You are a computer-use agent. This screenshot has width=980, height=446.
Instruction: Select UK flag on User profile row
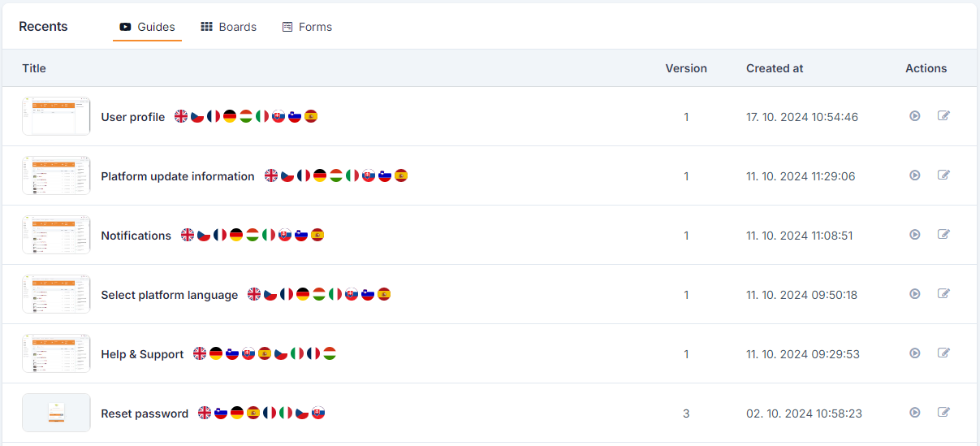click(x=181, y=117)
